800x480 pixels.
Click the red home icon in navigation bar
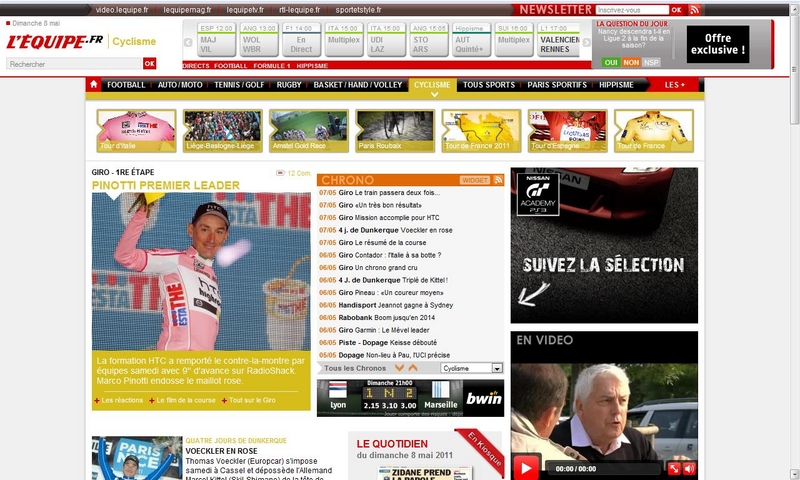click(94, 85)
